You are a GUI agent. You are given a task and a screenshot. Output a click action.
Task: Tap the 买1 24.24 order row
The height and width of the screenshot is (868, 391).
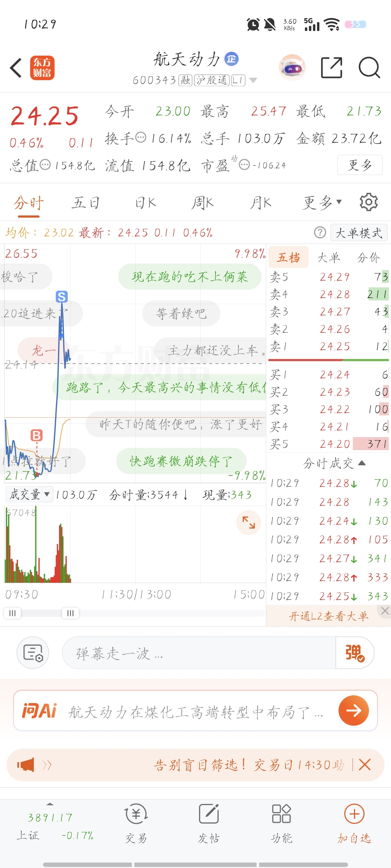[x=329, y=375]
